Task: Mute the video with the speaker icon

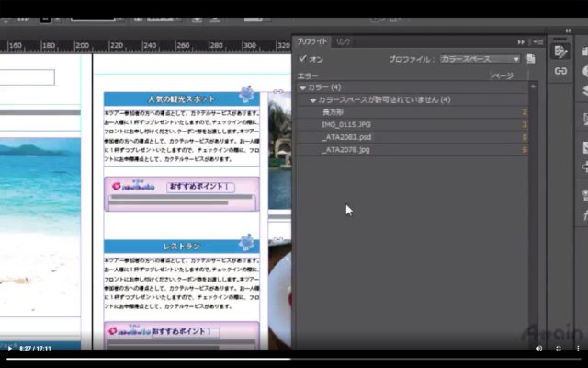Action: (539, 348)
